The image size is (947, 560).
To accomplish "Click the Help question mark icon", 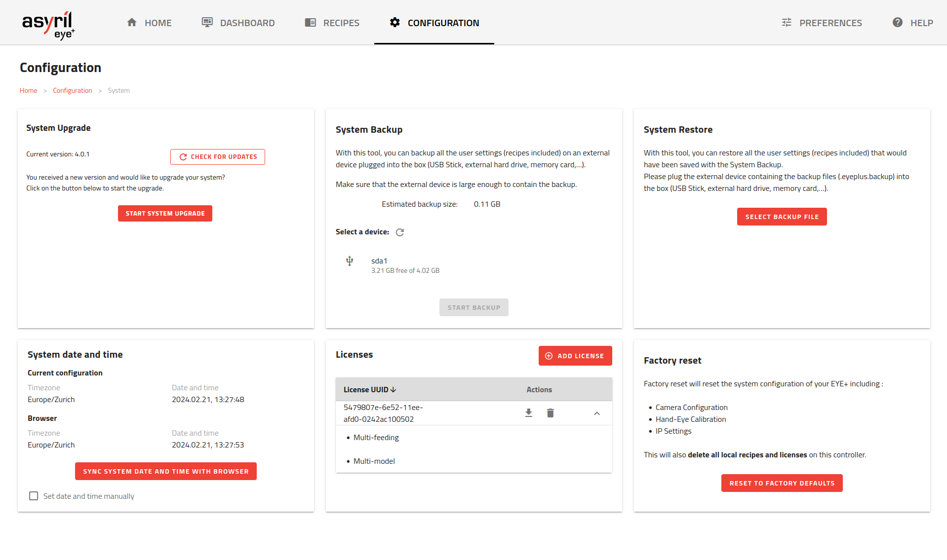I will tap(897, 23).
